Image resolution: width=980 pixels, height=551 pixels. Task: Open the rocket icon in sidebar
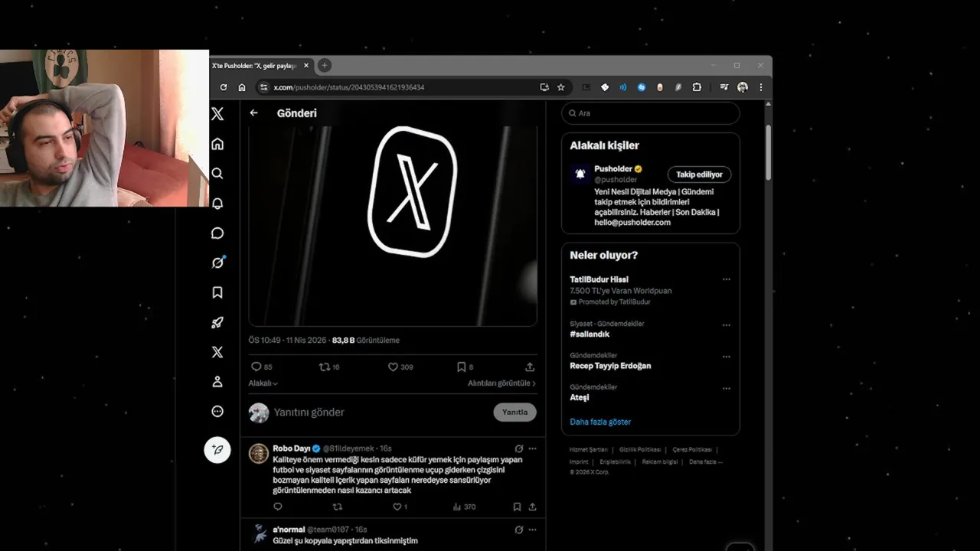(217, 322)
